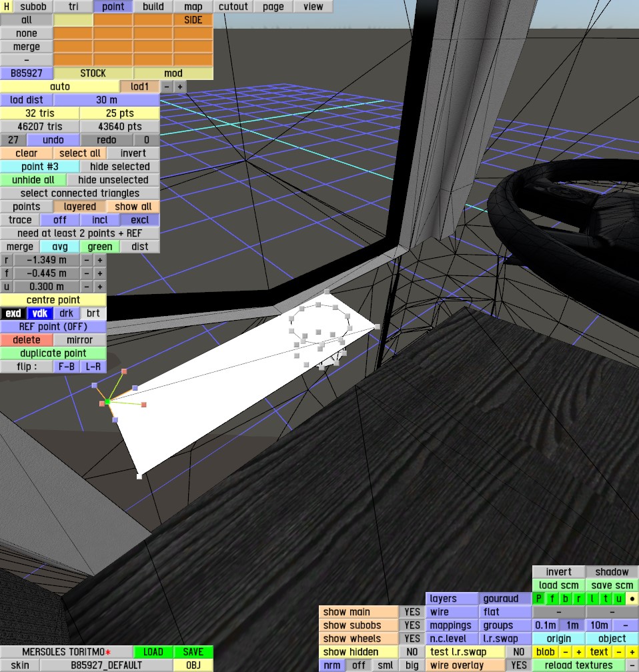Click the green LOAD button
639x672 pixels.
[x=153, y=652]
